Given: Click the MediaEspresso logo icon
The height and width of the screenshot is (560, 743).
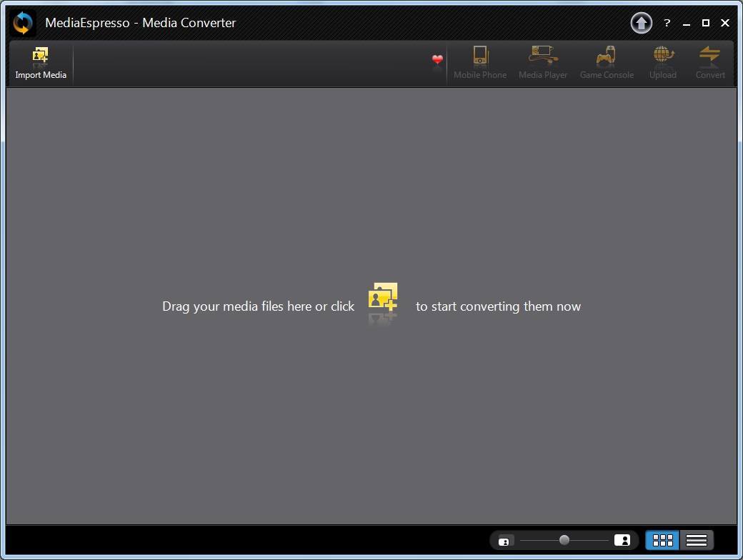Looking at the screenshot, I should tap(21, 23).
